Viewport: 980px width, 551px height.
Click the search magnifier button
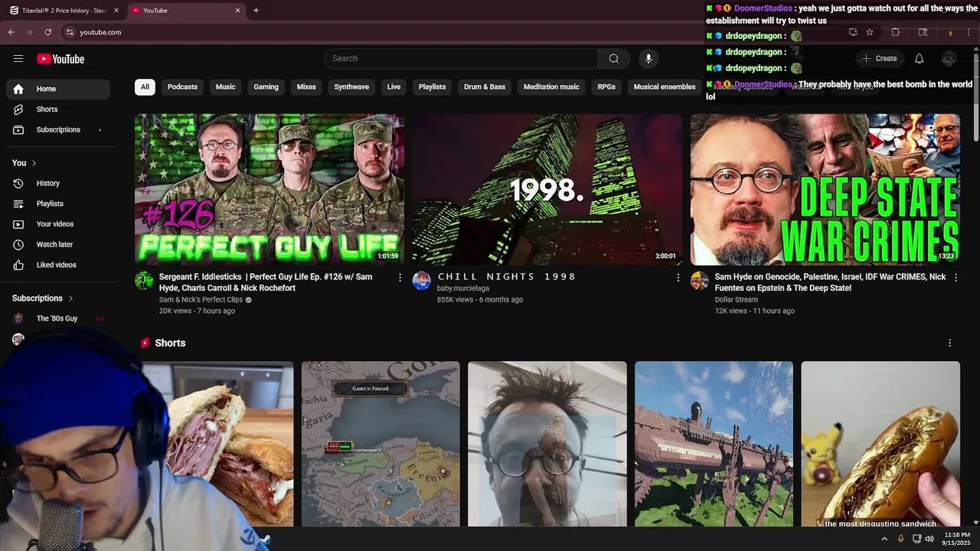click(614, 58)
